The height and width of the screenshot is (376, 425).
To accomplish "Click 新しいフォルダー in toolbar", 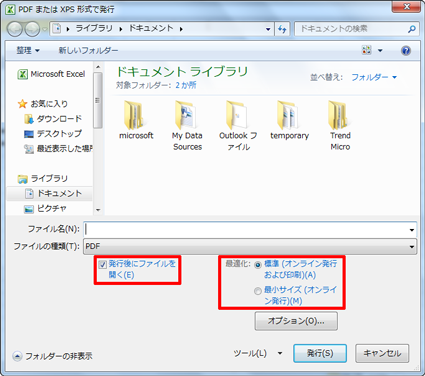I will point(88,51).
